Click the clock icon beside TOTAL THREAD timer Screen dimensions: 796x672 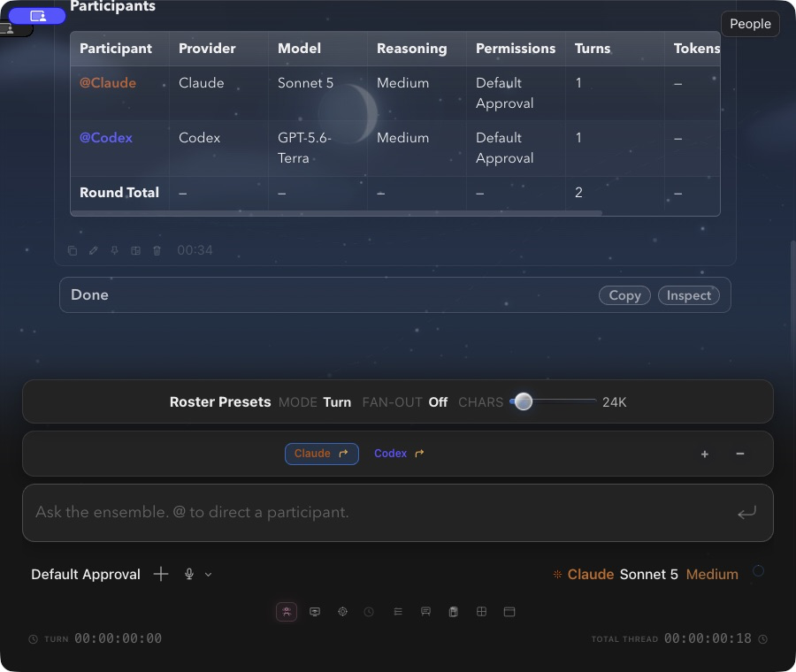762,639
